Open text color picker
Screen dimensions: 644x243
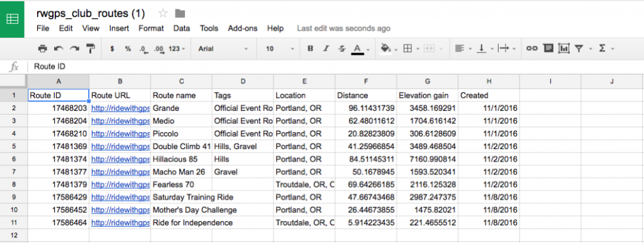coord(357,49)
